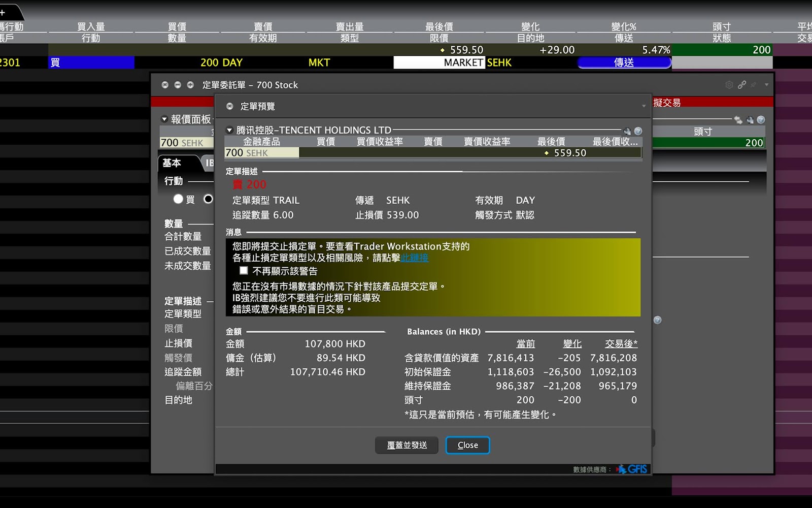Click the MKT order type cell
Screen dimensions: 812x508
[319, 62]
